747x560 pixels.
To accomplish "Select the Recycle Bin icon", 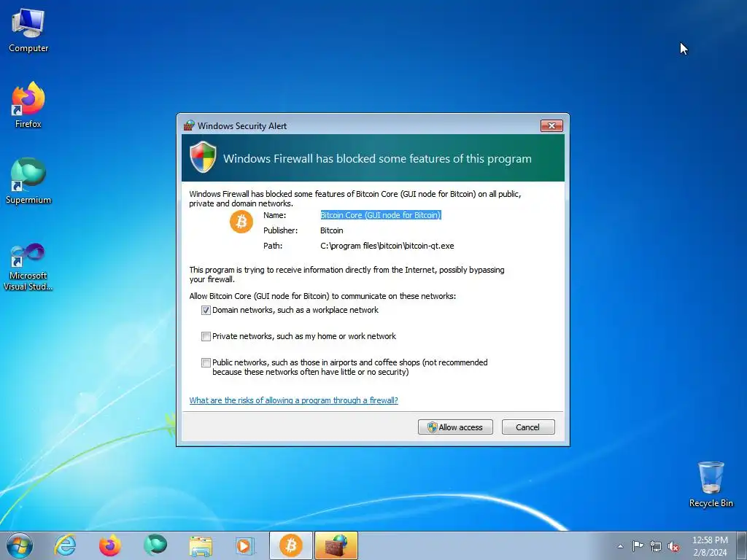I will point(711,484).
